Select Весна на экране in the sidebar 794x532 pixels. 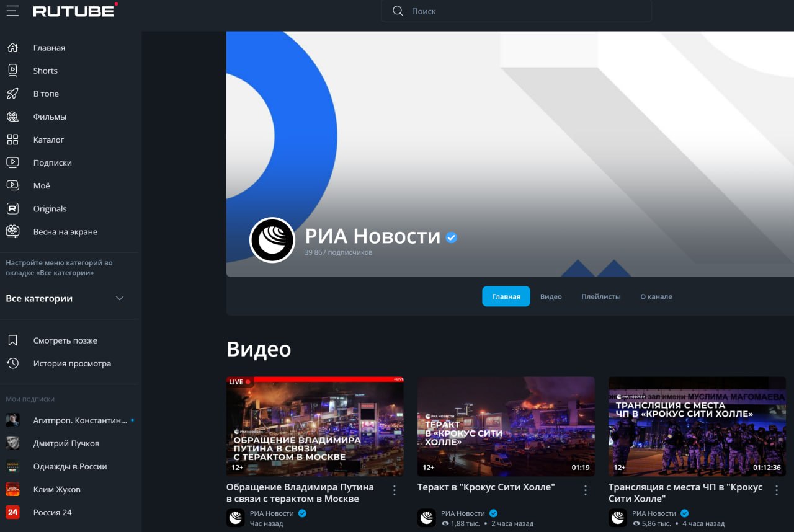pyautogui.click(x=65, y=231)
